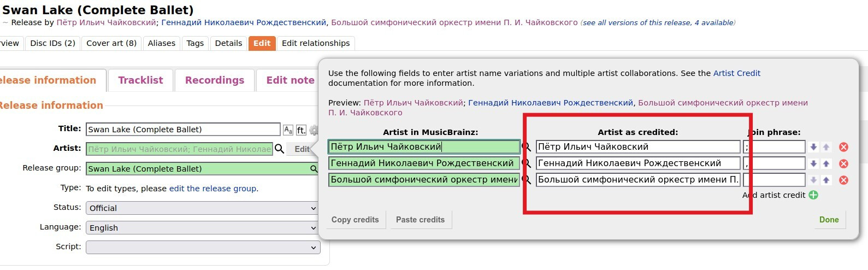This screenshot has width=868, height=270.
Task: Remove the Большой симфонический оркестр credit
Action: click(x=843, y=180)
